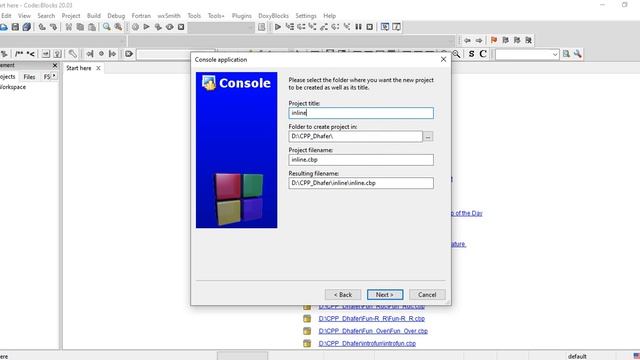Switch to the Files tab in Management
This screenshot has height=360, width=640.
coord(29,77)
